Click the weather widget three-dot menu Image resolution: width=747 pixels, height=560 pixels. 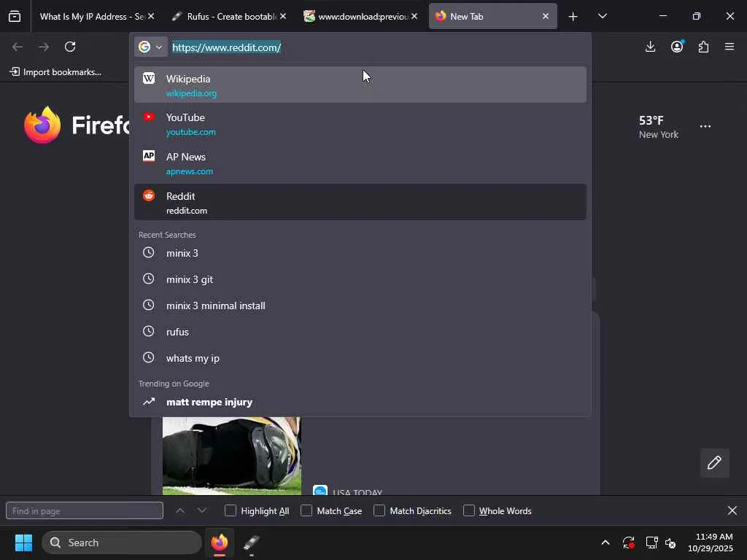(705, 126)
